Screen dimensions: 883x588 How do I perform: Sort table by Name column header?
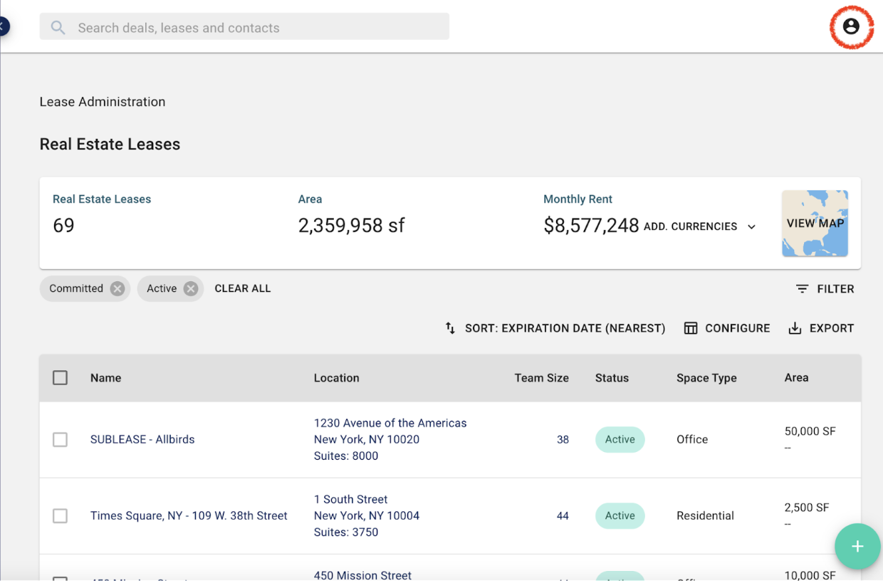point(106,378)
